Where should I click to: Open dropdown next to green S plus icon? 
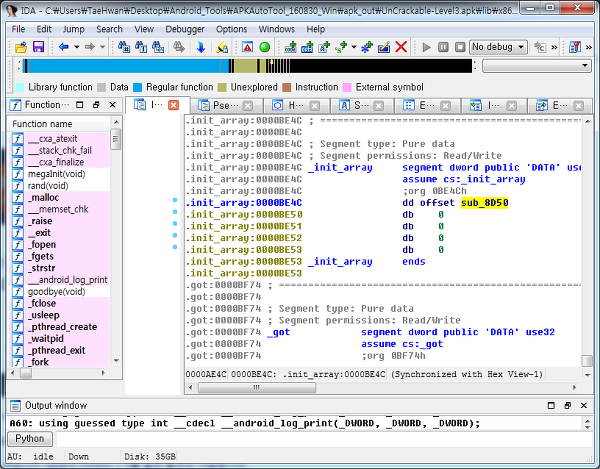coord(354,47)
